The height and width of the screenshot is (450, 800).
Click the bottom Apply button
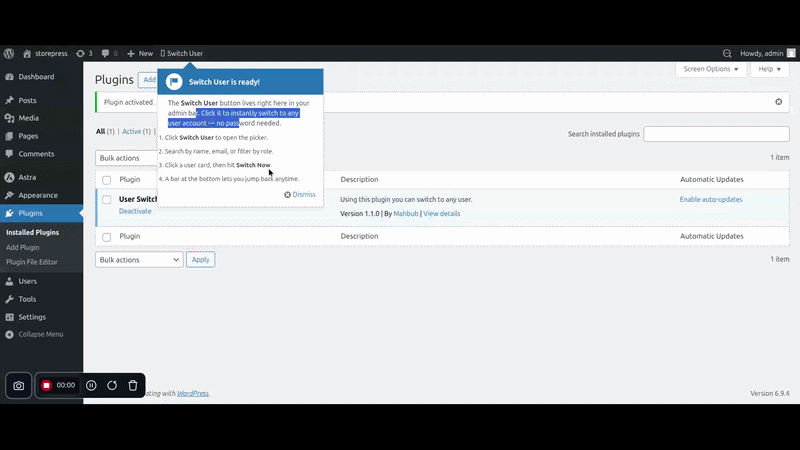(x=201, y=260)
